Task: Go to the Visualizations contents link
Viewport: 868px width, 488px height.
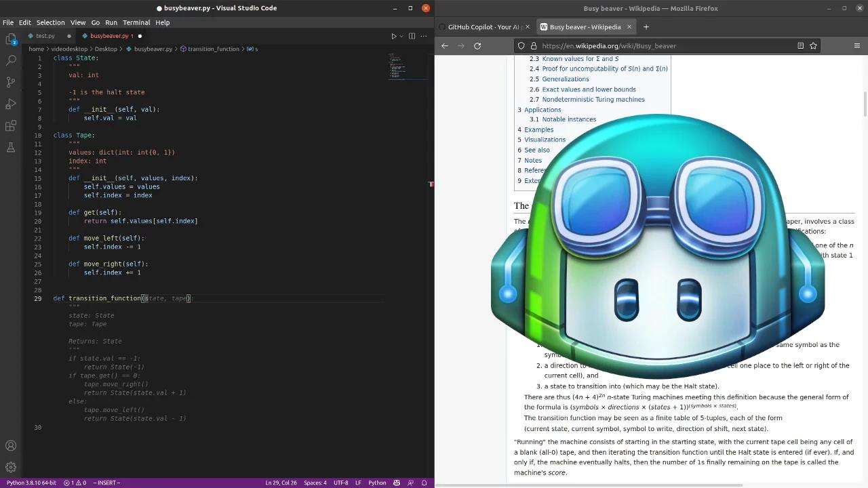Action: pyautogui.click(x=545, y=140)
